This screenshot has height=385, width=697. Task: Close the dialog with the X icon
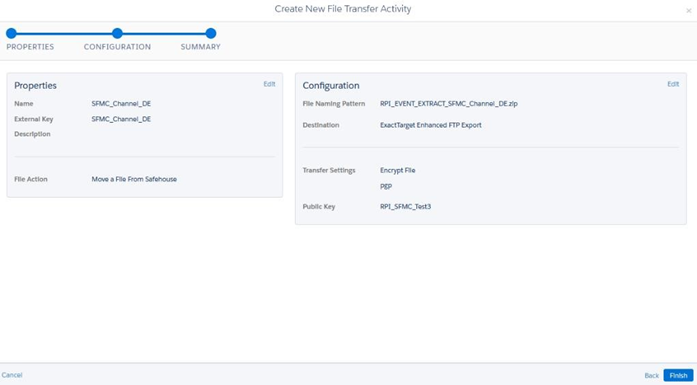tap(689, 11)
